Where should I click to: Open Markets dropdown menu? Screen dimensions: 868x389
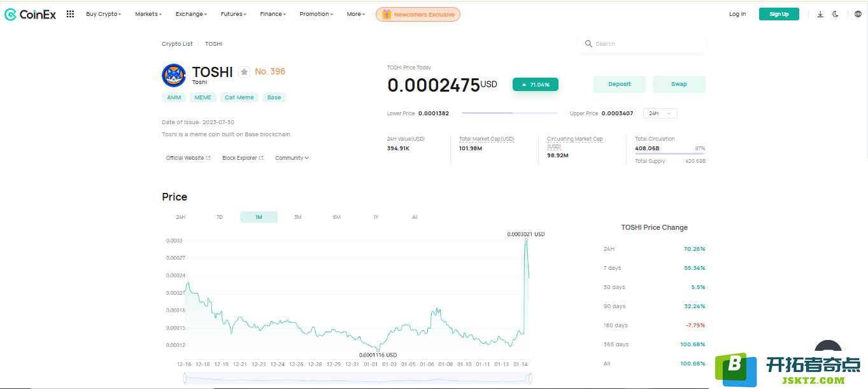148,14
